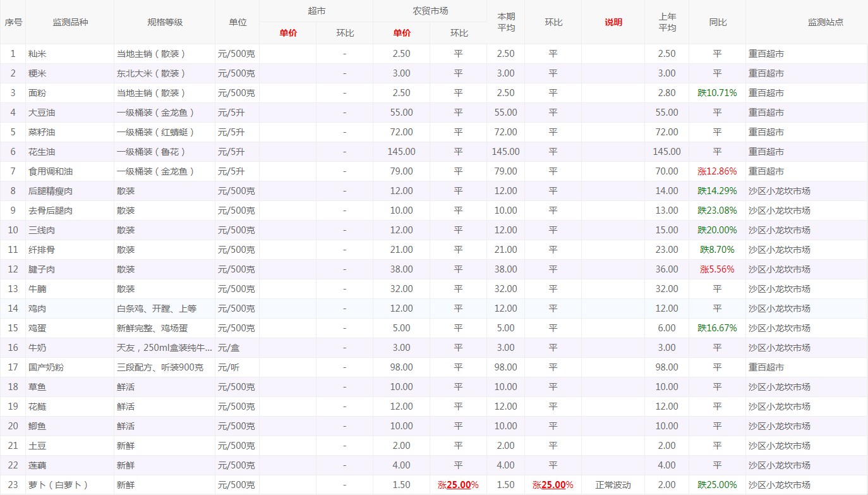
Task: Click the 正常波动 note for 萝卜
Action: [613, 485]
